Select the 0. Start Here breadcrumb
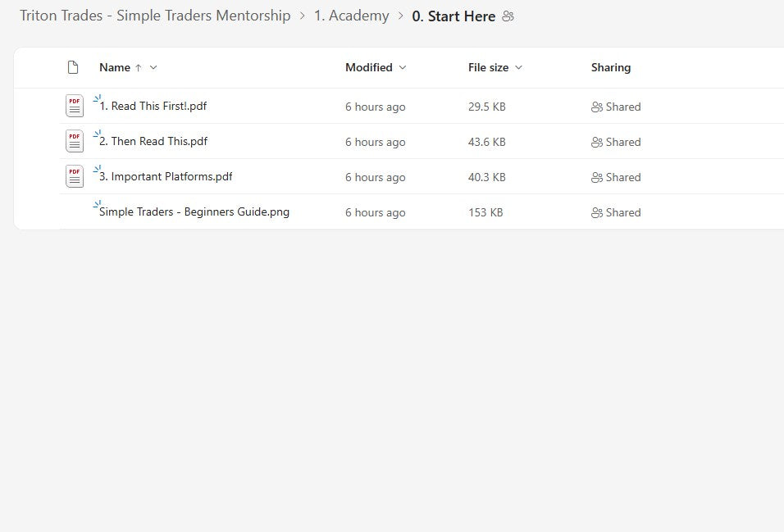Image resolution: width=784 pixels, height=532 pixels. (x=454, y=16)
